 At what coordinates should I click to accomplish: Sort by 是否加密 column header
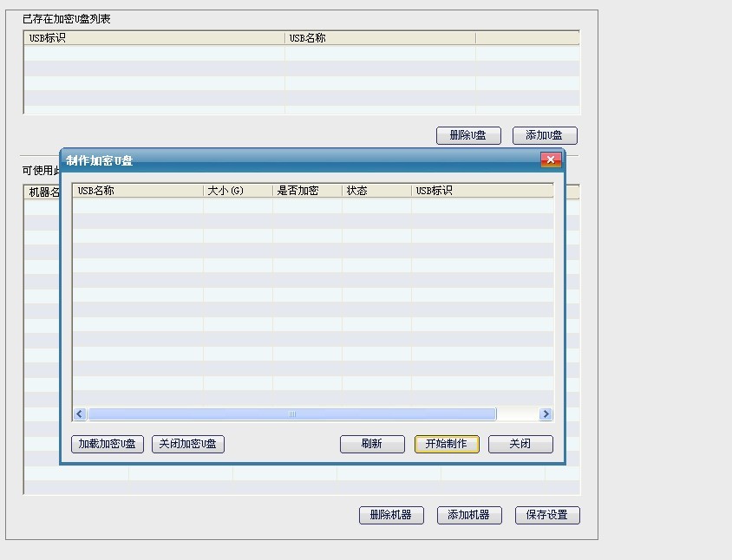[307, 191]
